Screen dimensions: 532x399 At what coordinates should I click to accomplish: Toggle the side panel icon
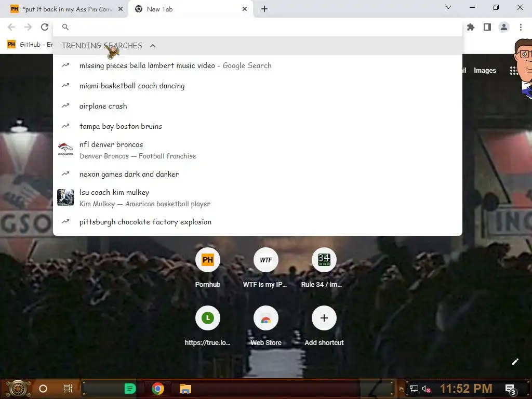point(487,27)
